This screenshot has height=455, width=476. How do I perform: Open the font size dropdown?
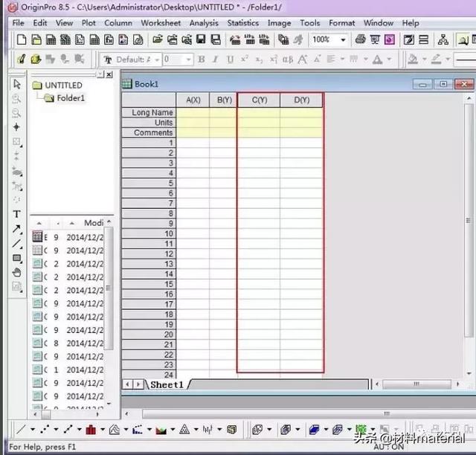click(188, 59)
